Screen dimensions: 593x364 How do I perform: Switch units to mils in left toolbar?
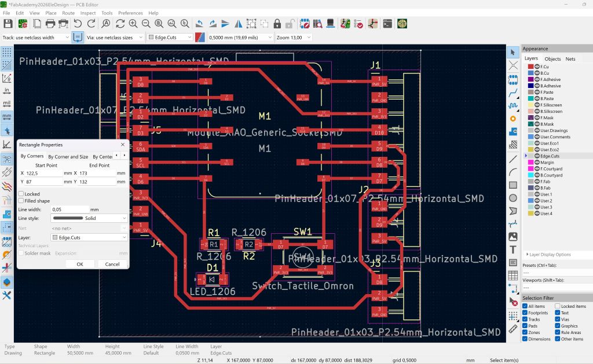[7, 103]
